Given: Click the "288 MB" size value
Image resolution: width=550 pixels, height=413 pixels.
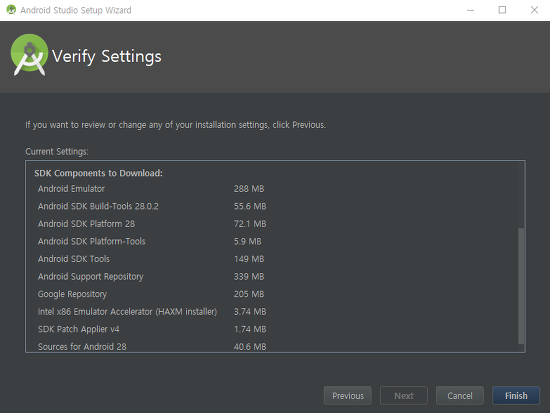Looking at the screenshot, I should [249, 189].
